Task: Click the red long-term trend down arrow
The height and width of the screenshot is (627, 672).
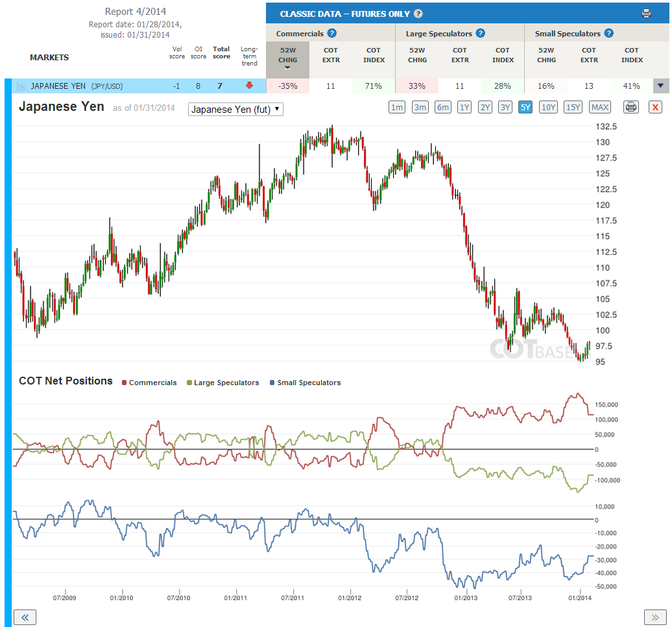Action: coord(249,86)
